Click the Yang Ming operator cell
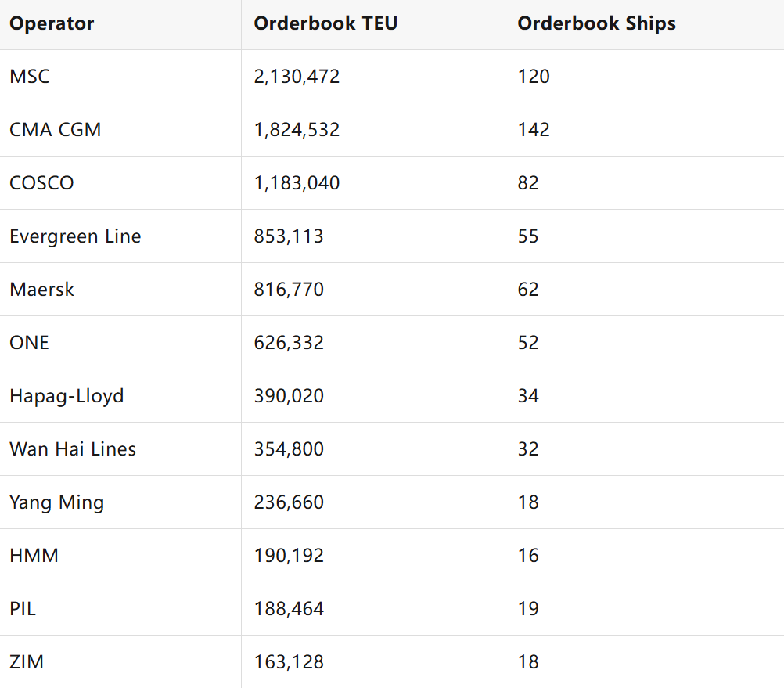The width and height of the screenshot is (784, 688). pos(56,502)
